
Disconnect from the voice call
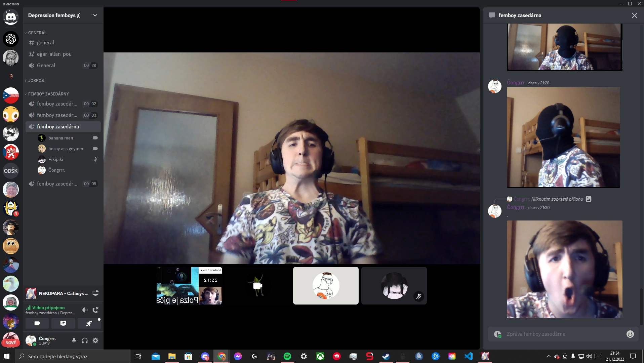click(95, 310)
